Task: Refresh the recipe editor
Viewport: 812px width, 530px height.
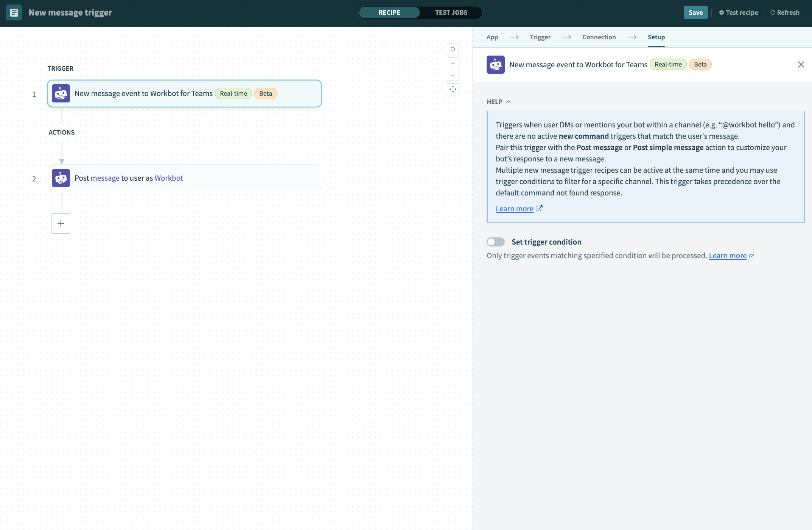Action: point(784,12)
